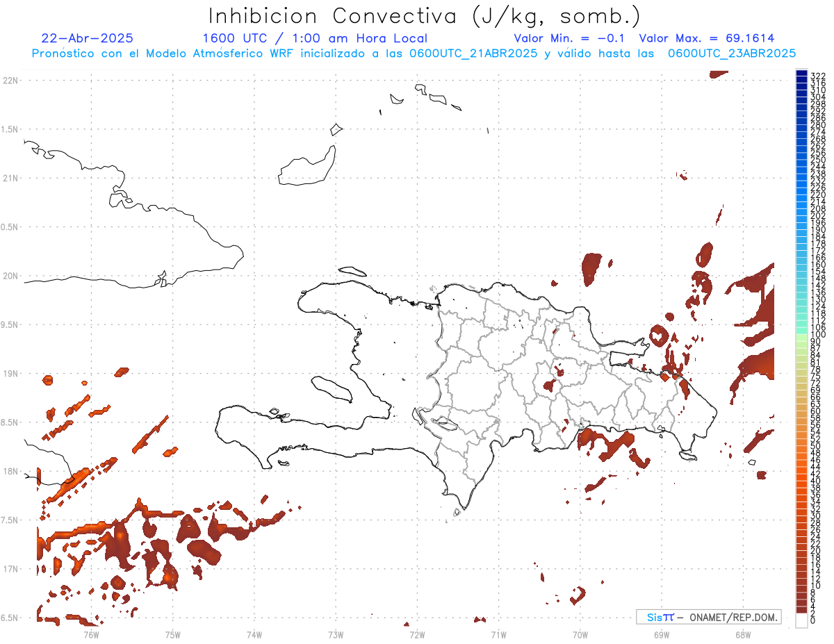
Task: Click the '1.5N' latitude label
Action: point(10,129)
